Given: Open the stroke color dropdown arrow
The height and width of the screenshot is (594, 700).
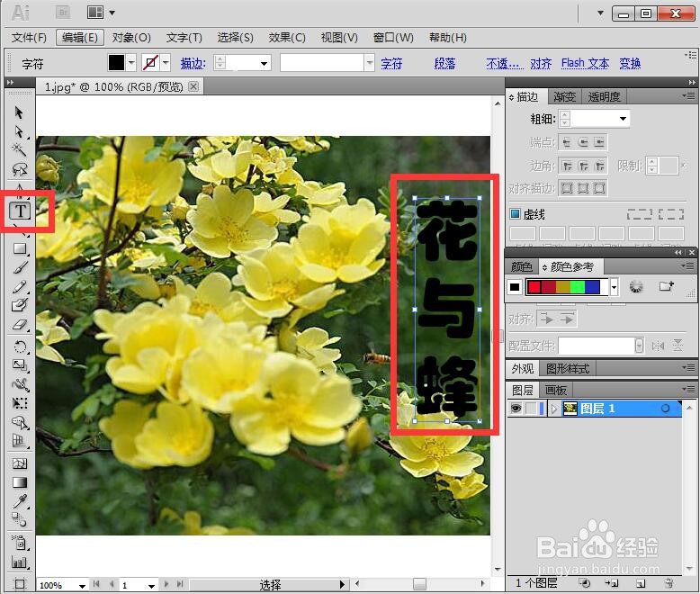Looking at the screenshot, I should click(x=166, y=62).
